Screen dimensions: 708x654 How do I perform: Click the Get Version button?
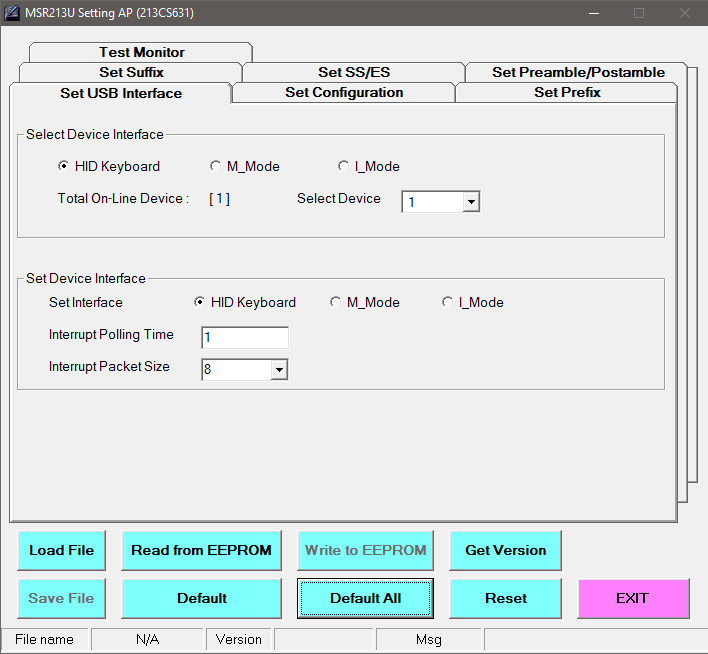tap(506, 550)
